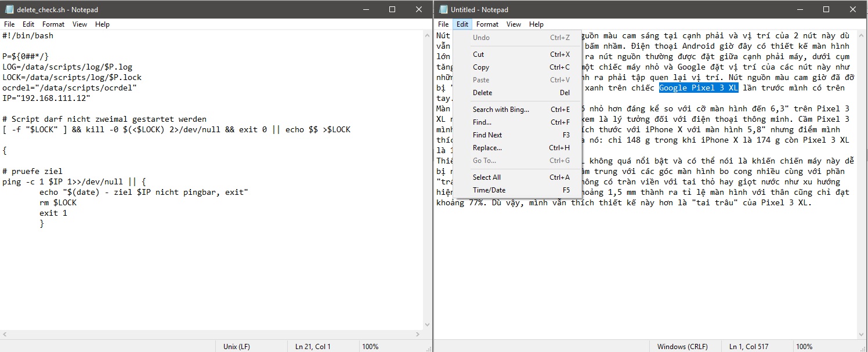Click scroll-down arrow in Untitled Notepad
Image resolution: width=868 pixels, height=352 pixels.
pyautogui.click(x=862, y=335)
